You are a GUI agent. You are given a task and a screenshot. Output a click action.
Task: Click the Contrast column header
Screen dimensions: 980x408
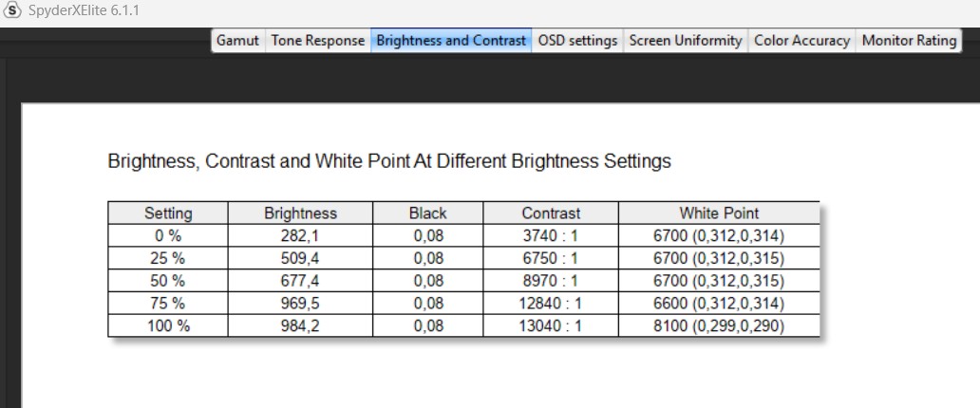pyautogui.click(x=551, y=213)
